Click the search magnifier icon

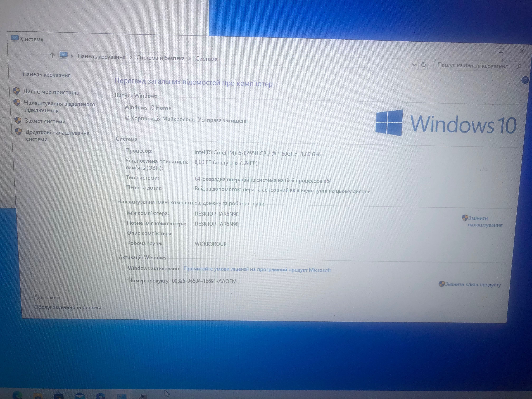tap(519, 67)
